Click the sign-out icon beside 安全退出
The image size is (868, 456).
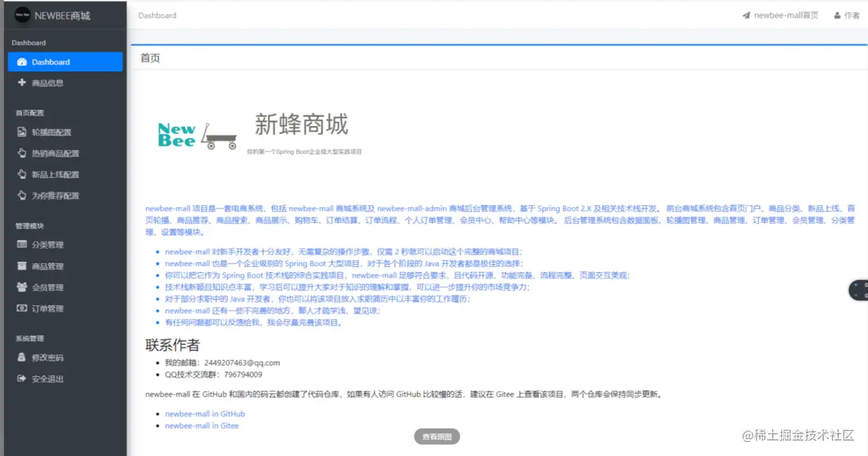point(22,379)
